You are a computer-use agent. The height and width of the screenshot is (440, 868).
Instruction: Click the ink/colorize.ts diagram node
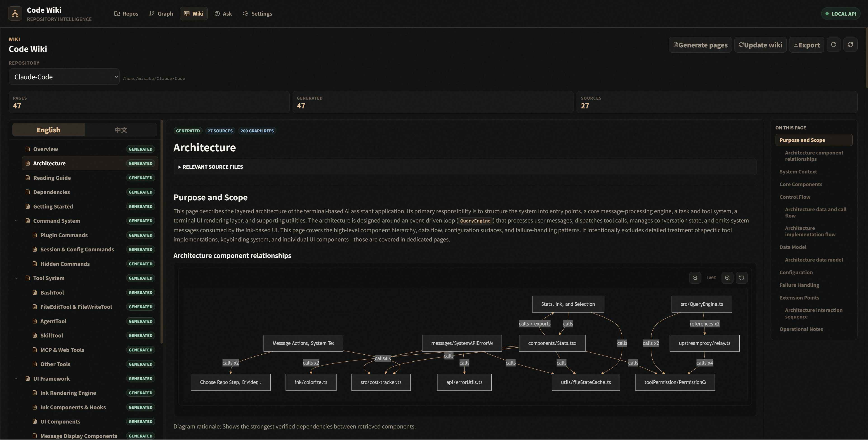pos(311,382)
